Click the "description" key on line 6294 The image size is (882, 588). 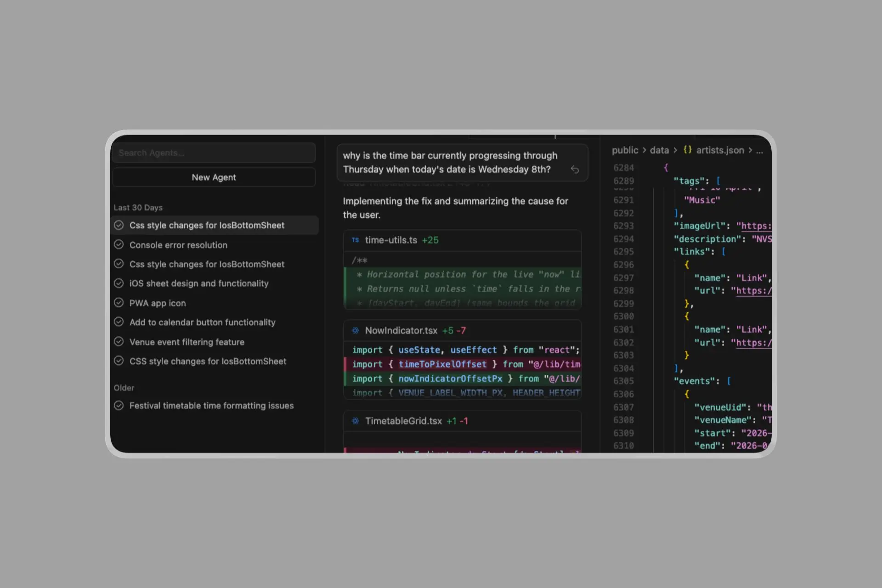(x=708, y=239)
